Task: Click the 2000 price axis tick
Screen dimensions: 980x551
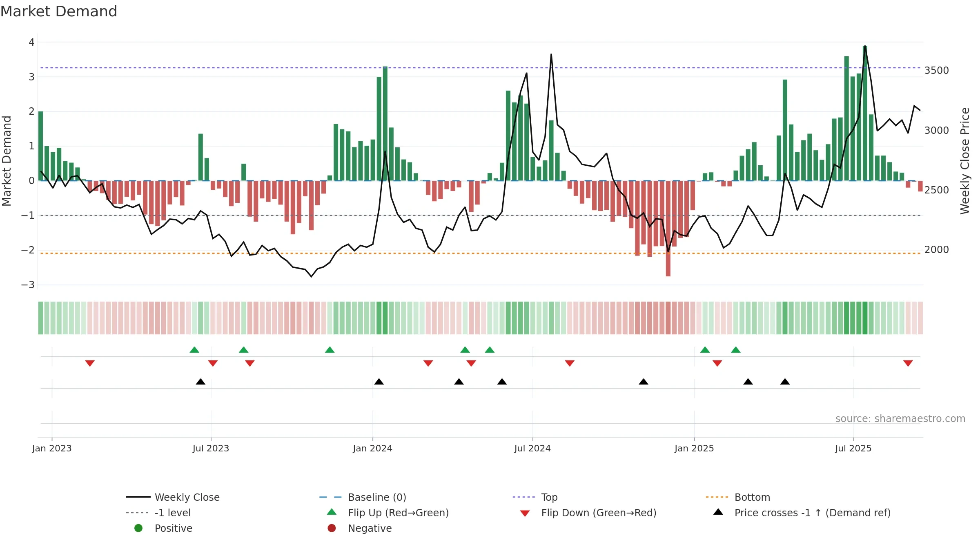Action: coord(937,249)
